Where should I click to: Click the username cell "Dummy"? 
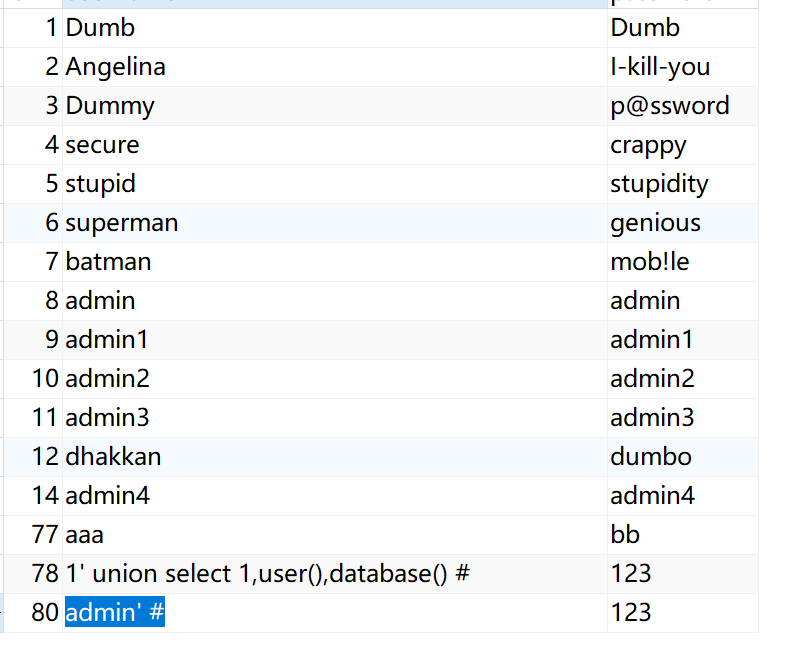pyautogui.click(x=335, y=106)
